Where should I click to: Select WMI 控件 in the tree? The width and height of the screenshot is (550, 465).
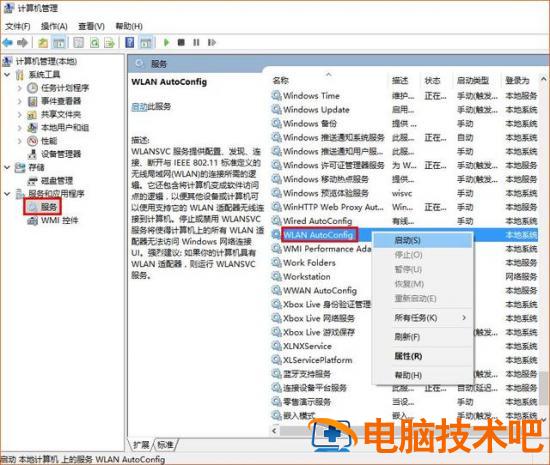click(53, 221)
